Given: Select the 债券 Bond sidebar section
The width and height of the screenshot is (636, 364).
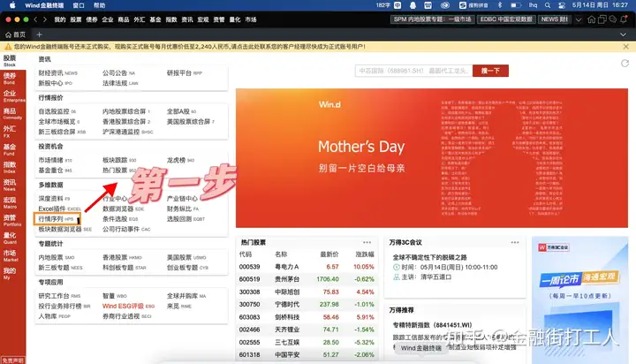Looking at the screenshot, I should [x=10, y=79].
